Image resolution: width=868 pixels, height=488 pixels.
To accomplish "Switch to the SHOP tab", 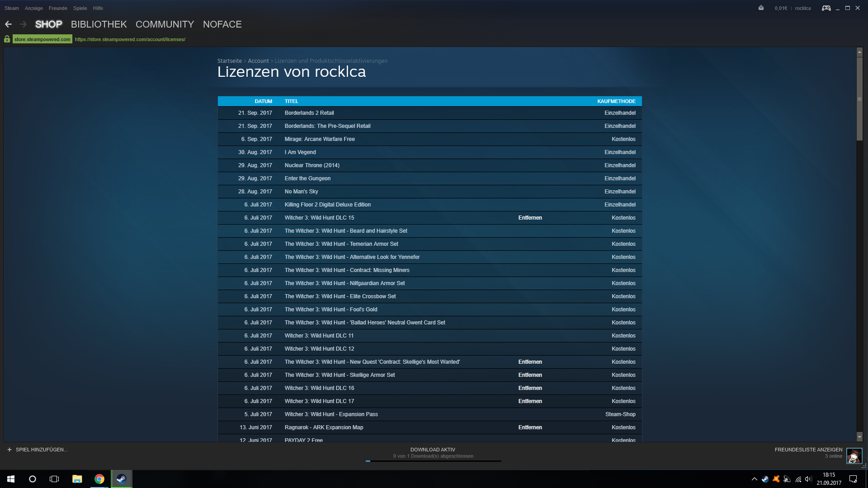I will click(49, 24).
